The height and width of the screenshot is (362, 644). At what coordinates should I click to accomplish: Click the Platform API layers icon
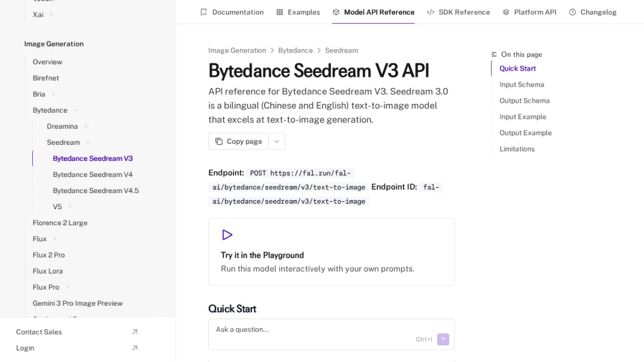coord(506,12)
